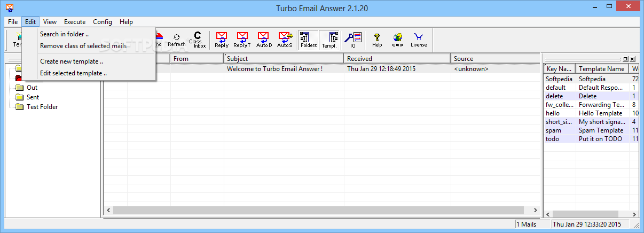Select the 'Welcome to Turbo Email Answer !' mail
The image size is (644, 233).
point(274,69)
